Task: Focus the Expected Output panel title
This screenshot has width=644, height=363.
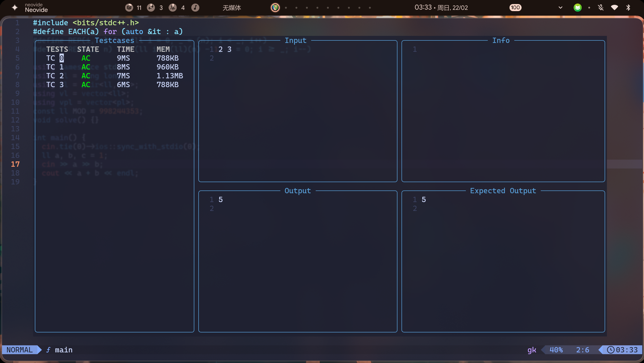Action: [503, 191]
